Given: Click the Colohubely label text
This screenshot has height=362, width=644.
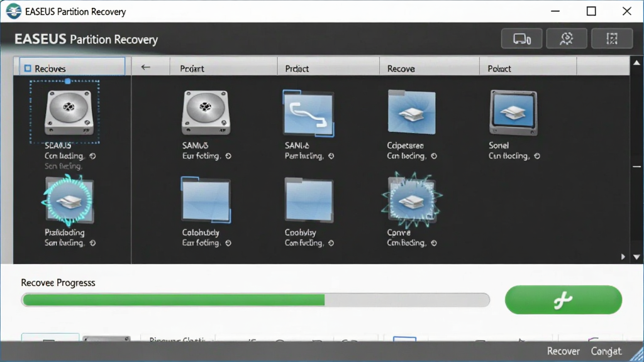Looking at the screenshot, I should coord(201,233).
